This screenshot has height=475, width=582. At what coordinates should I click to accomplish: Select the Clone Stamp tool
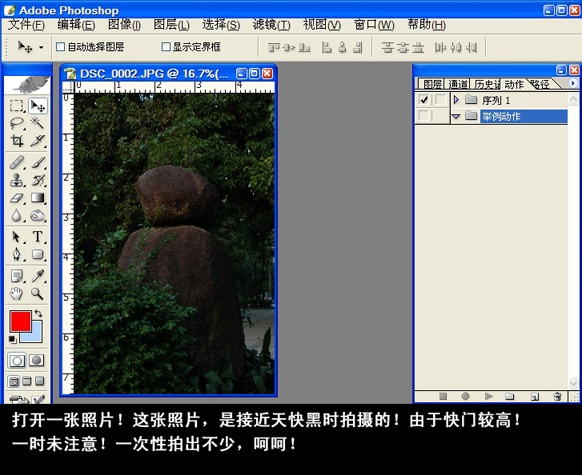tap(17, 180)
